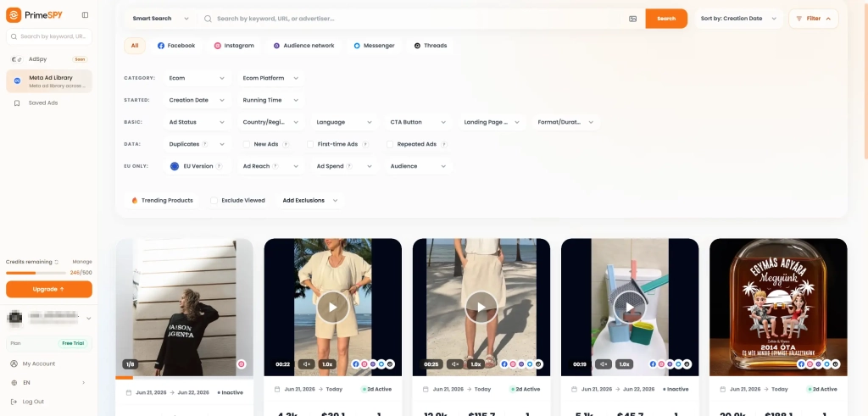Open the Language dropdown
868x416 pixels.
[x=344, y=122]
